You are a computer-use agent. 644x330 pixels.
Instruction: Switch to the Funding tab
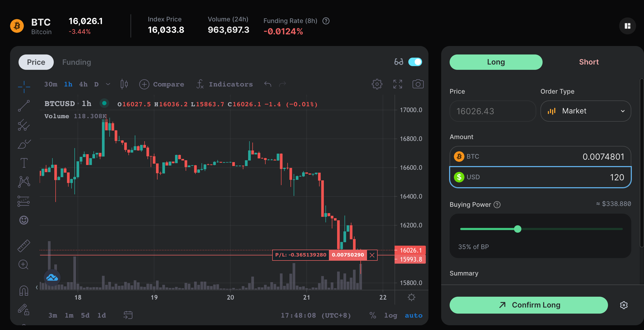(x=77, y=62)
